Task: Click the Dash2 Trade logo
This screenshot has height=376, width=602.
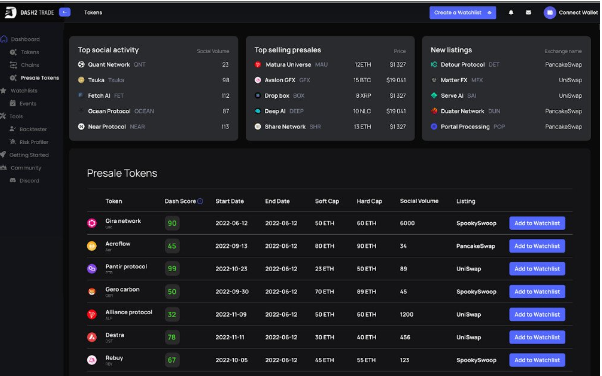Action: coord(29,12)
